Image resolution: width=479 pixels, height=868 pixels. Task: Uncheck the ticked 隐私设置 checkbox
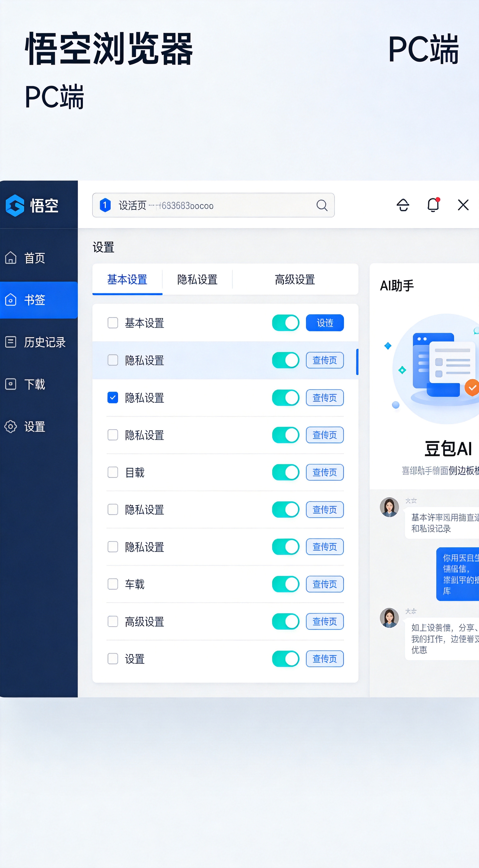[x=113, y=398]
